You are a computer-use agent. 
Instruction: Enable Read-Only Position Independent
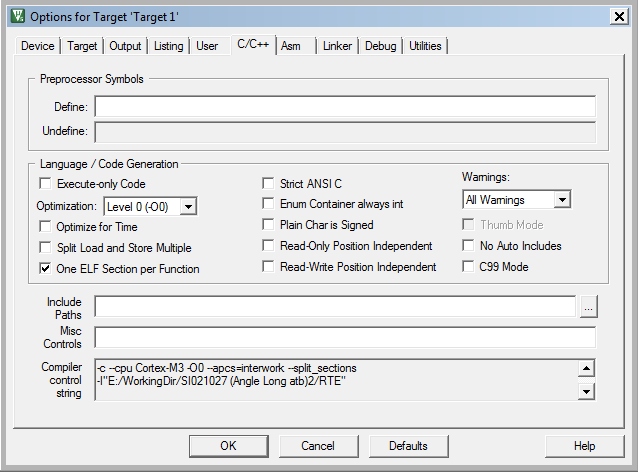pyautogui.click(x=268, y=245)
